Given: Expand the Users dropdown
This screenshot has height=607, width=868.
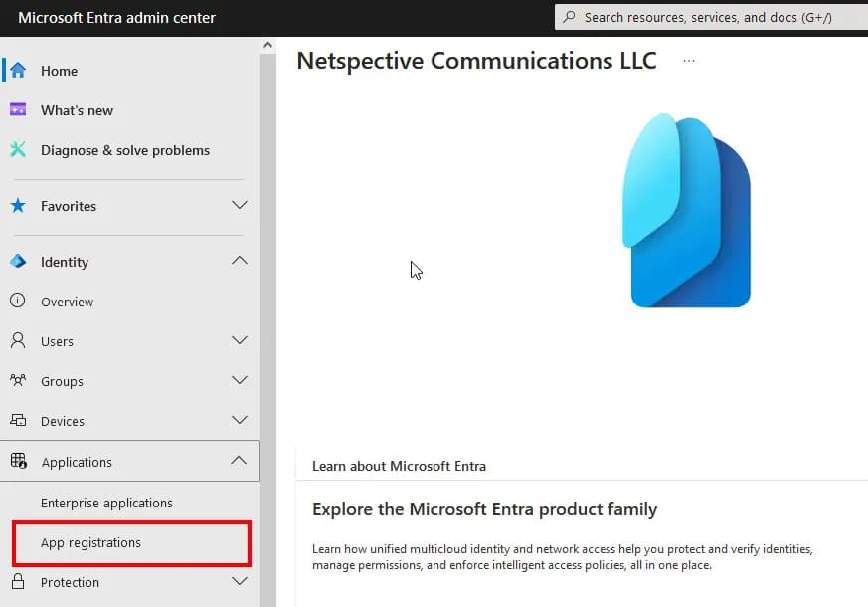Looking at the screenshot, I should [x=239, y=340].
